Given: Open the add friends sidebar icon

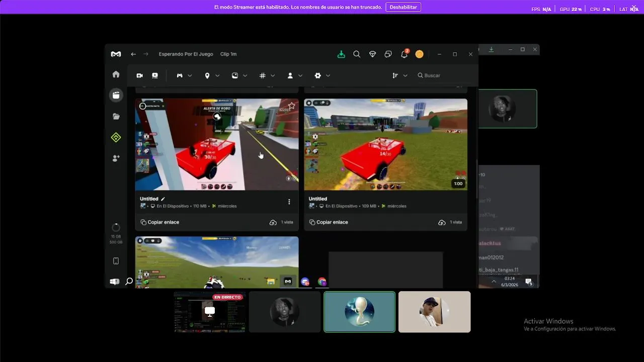Looking at the screenshot, I should tap(116, 158).
